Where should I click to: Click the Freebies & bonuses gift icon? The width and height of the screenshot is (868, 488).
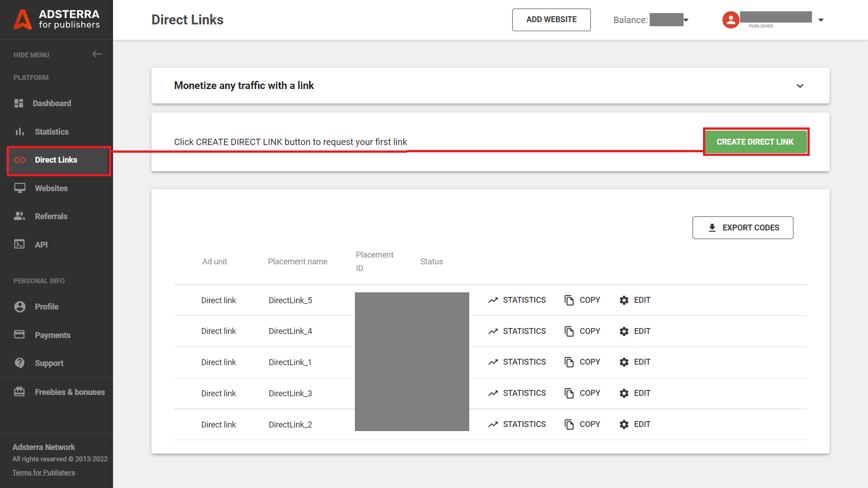click(19, 391)
